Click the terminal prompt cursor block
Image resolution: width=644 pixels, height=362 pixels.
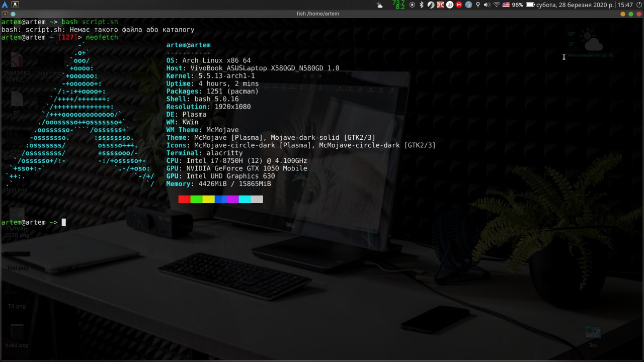pyautogui.click(x=64, y=222)
